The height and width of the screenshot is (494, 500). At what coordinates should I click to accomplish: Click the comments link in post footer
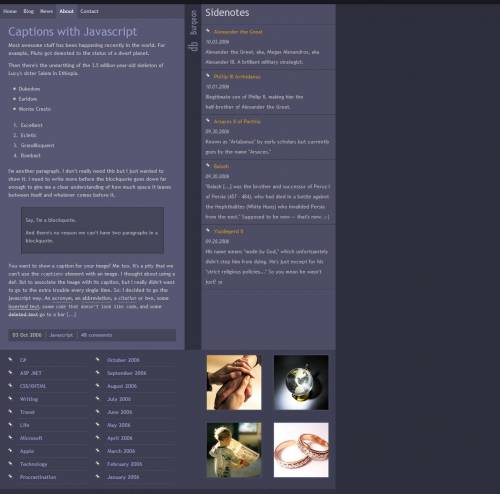point(96,335)
